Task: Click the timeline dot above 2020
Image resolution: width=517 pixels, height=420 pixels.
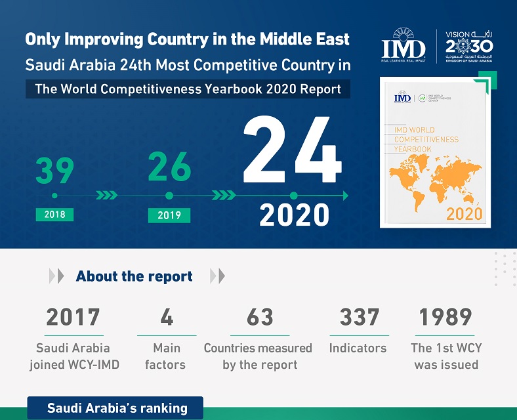Action: tap(294, 196)
